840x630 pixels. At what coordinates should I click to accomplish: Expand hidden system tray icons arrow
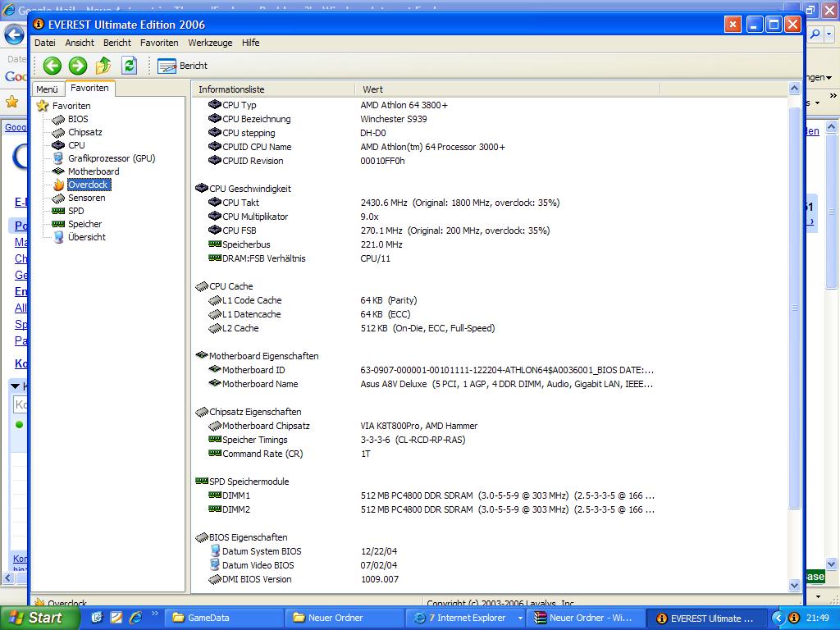point(778,618)
